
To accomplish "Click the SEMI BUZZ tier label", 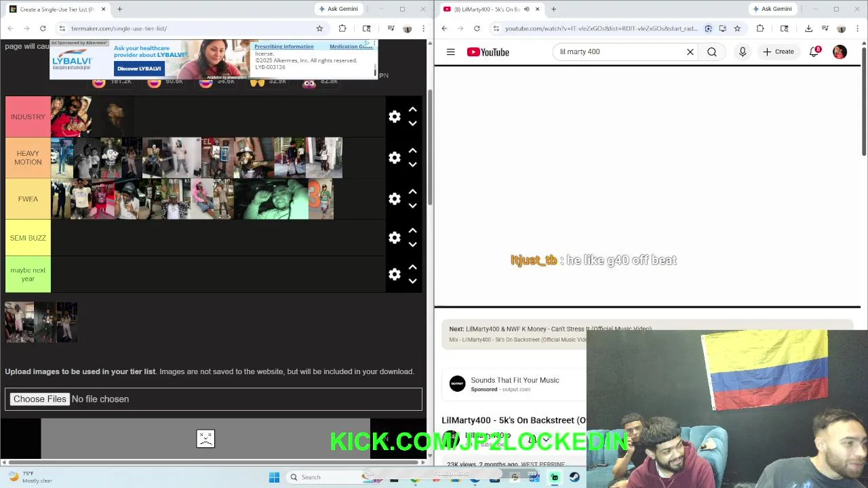I will point(28,238).
